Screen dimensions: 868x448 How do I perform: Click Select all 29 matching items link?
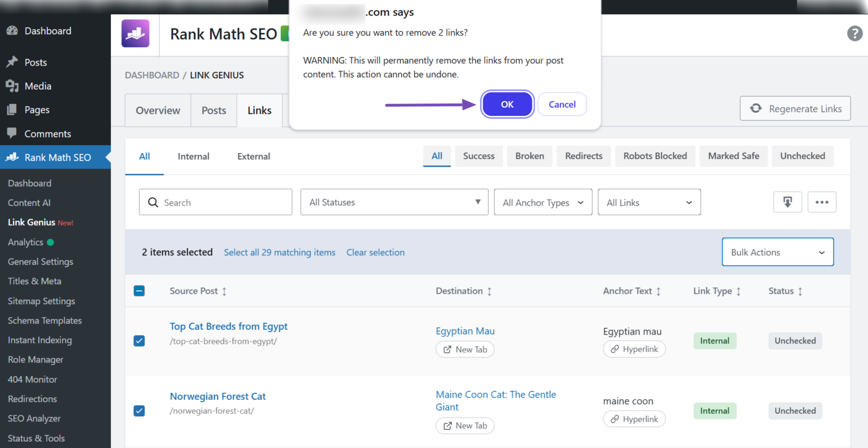(280, 252)
